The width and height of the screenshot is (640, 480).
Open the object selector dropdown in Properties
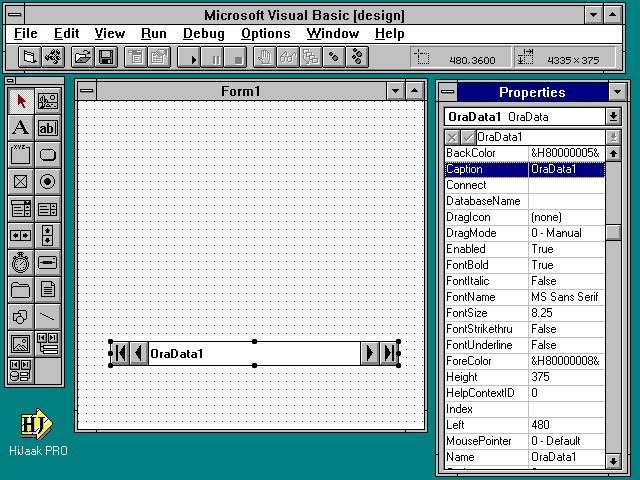pos(613,117)
